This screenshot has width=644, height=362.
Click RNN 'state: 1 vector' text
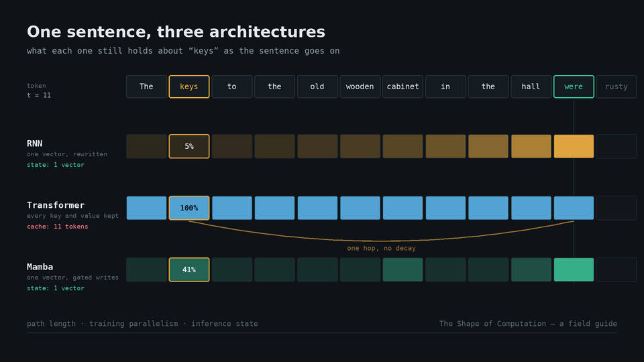56,165
